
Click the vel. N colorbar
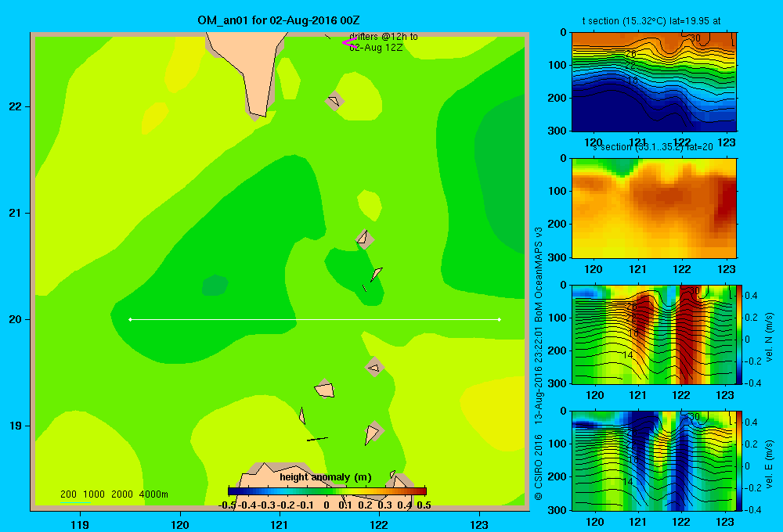740,334
